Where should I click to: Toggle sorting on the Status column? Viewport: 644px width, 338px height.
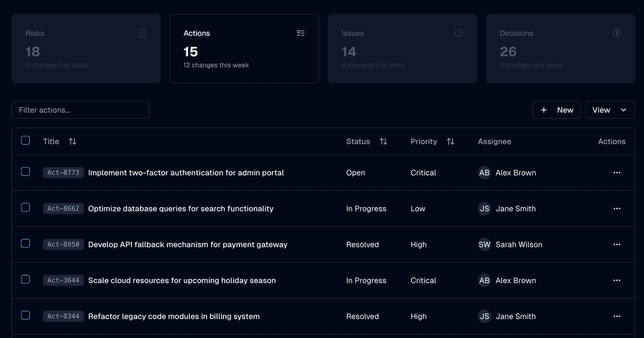[383, 141]
